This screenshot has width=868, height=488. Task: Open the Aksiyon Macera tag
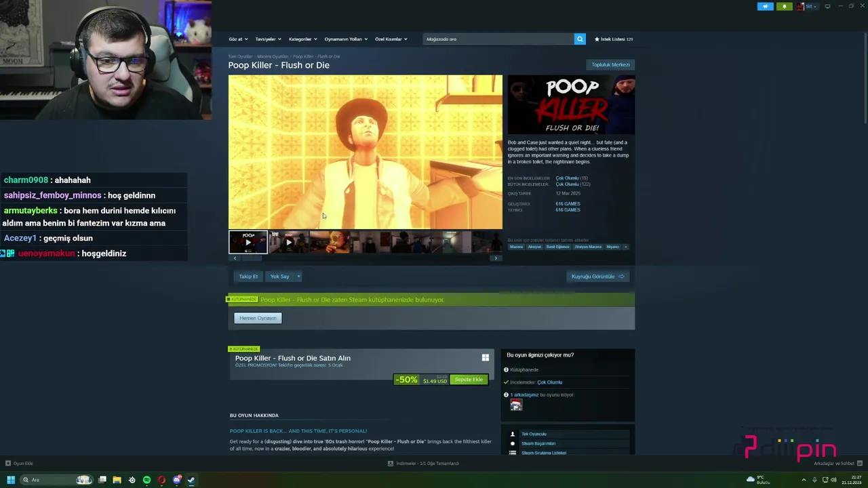tap(588, 247)
